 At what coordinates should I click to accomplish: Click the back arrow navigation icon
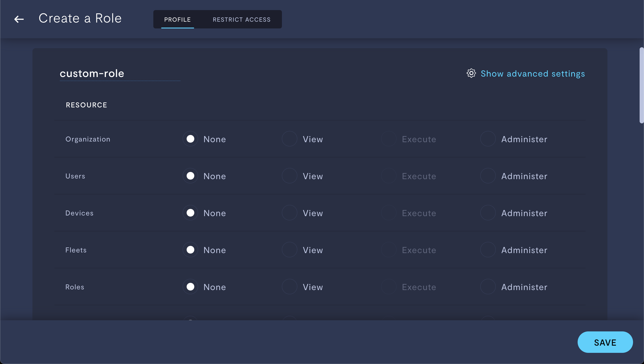tap(19, 19)
